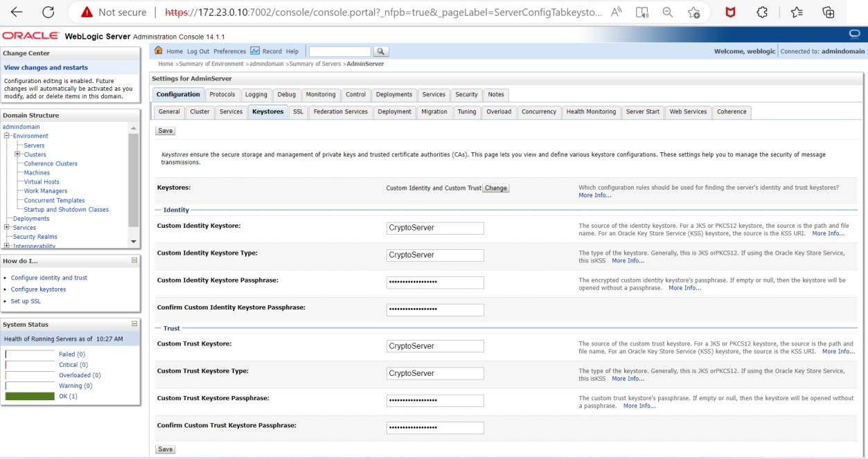Screen dimensions: 868x459
Task: Click the Custom Trust Keystore field
Action: coord(435,346)
